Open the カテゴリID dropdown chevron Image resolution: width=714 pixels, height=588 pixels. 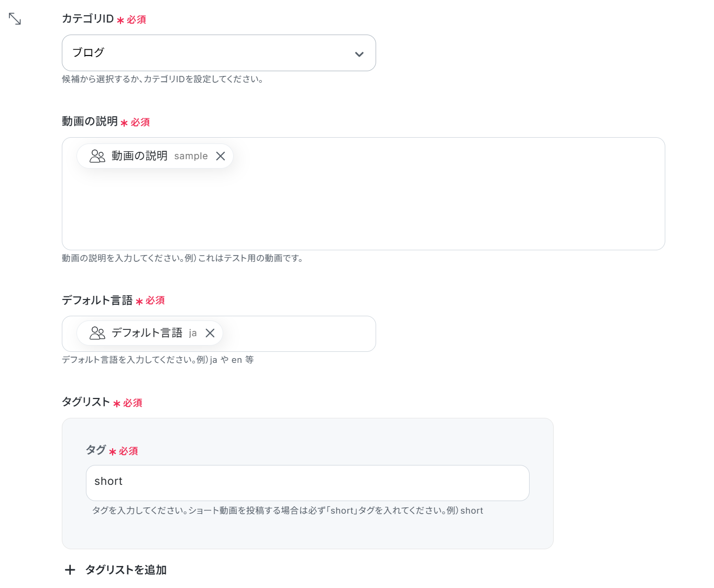tap(359, 54)
